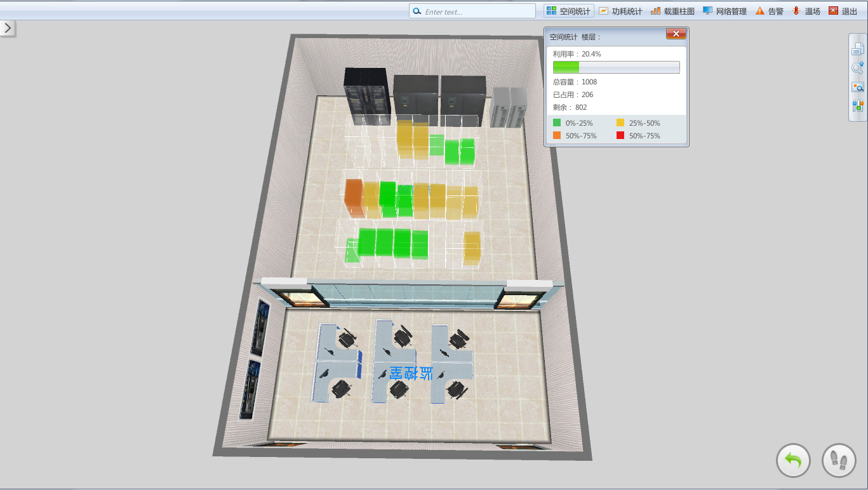Click the utilization rate progress bar
The height and width of the screenshot is (490, 868).
pyautogui.click(x=616, y=67)
